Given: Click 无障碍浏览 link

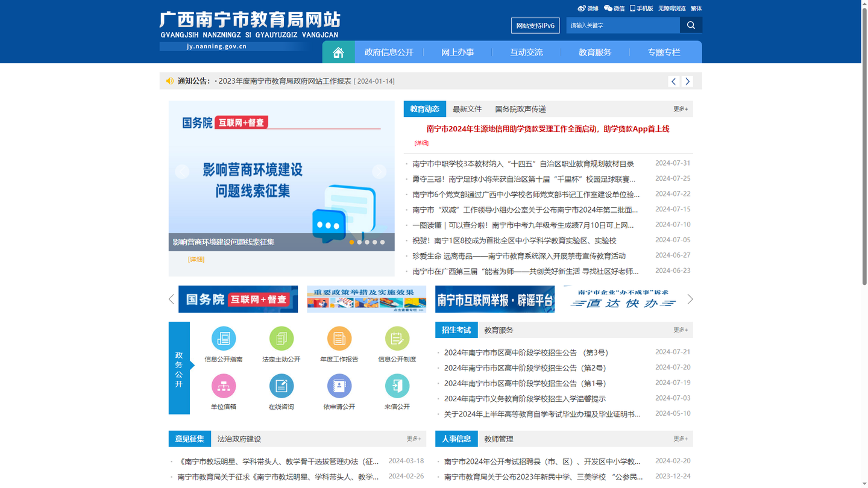Looking at the screenshot, I should 671,8.
